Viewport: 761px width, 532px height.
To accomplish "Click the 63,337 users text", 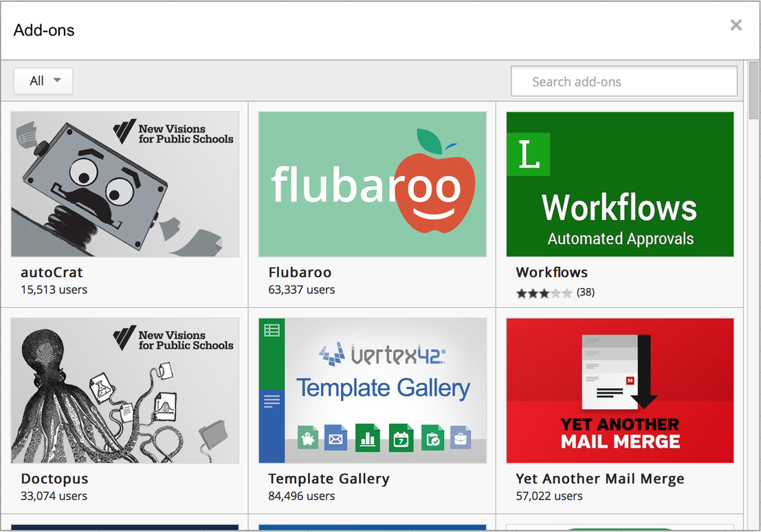I will pyautogui.click(x=301, y=290).
